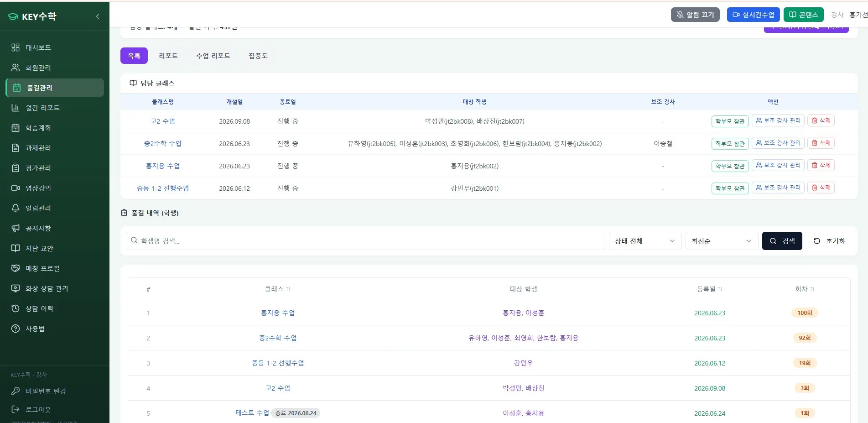Reset filters with 초기화
Image resolution: width=868 pixels, height=423 pixels.
click(829, 241)
